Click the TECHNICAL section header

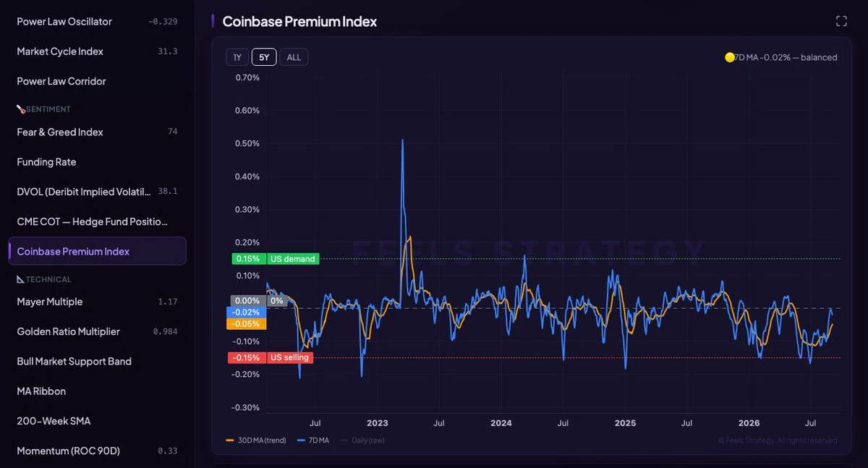[x=44, y=279]
